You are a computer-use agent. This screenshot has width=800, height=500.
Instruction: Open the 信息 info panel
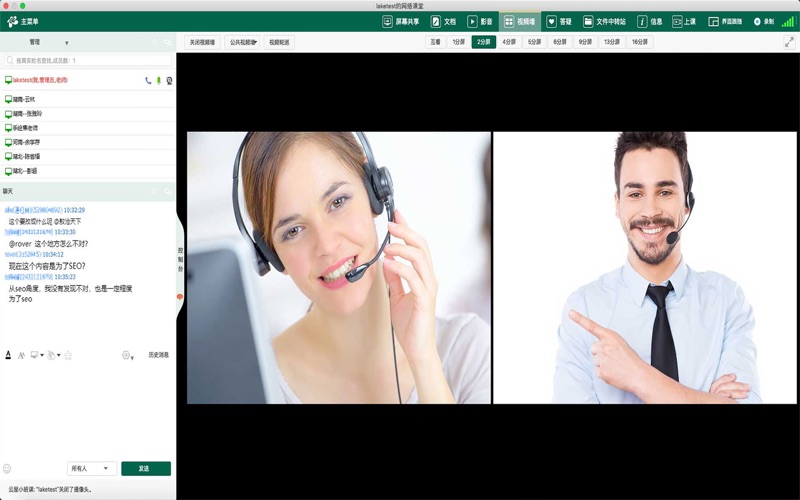point(649,21)
